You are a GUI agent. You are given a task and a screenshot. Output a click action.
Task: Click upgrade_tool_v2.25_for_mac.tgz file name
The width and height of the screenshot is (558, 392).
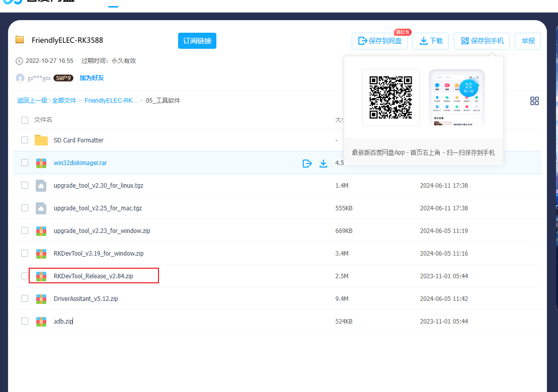(x=98, y=208)
